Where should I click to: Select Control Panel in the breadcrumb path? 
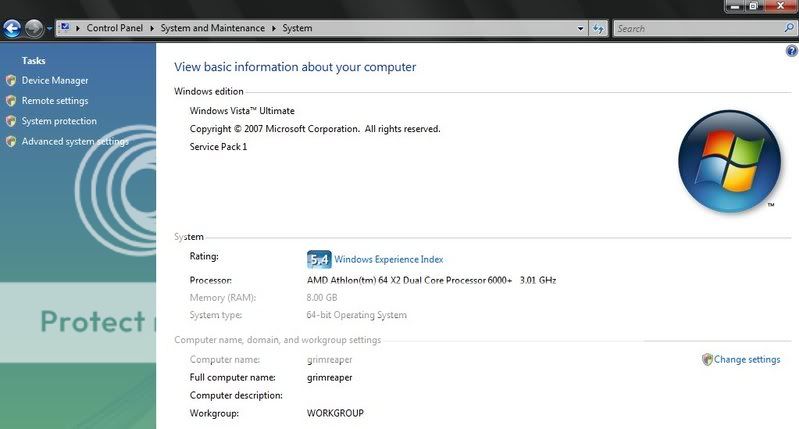pos(117,28)
